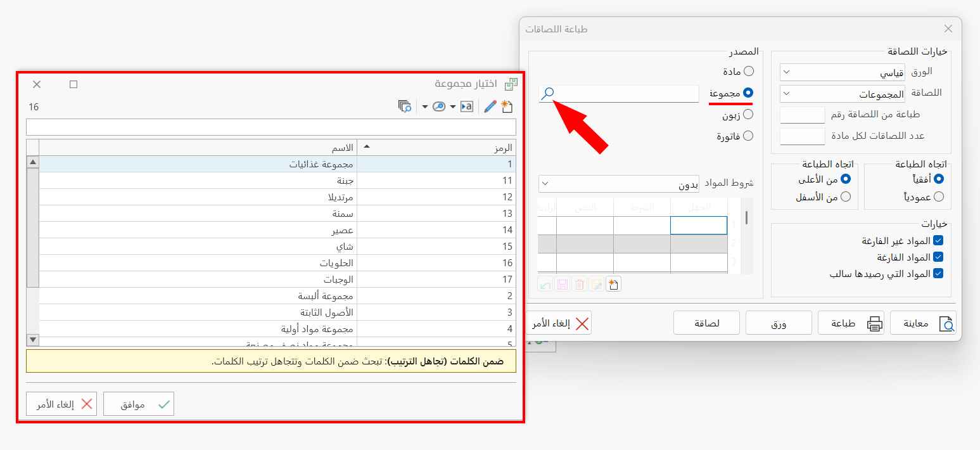The width and height of the screenshot is (980, 450).
Task: Add new condition row with star-page icon
Action: pos(613,284)
